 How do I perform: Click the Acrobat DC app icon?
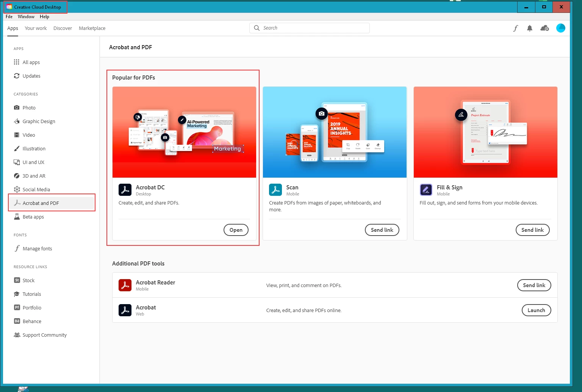(x=125, y=190)
